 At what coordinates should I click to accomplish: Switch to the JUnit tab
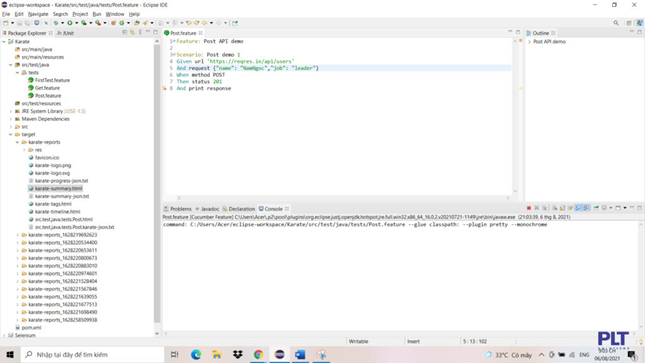pyautogui.click(x=65, y=33)
